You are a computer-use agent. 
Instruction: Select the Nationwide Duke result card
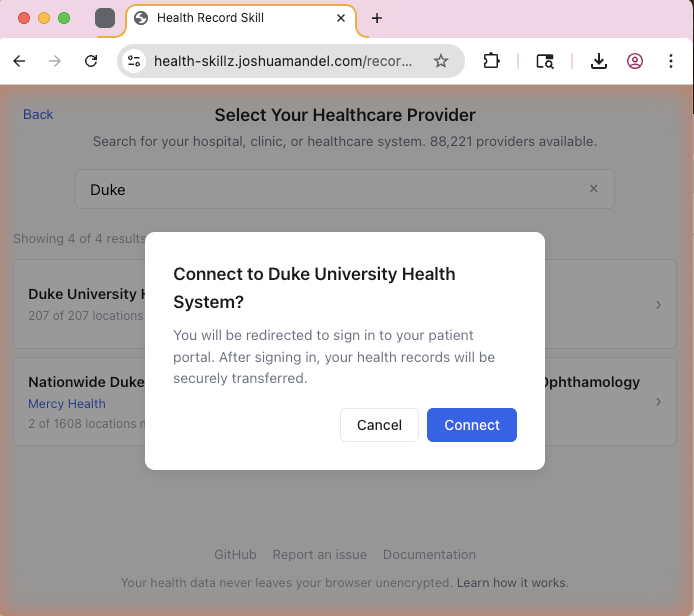pyautogui.click(x=79, y=401)
